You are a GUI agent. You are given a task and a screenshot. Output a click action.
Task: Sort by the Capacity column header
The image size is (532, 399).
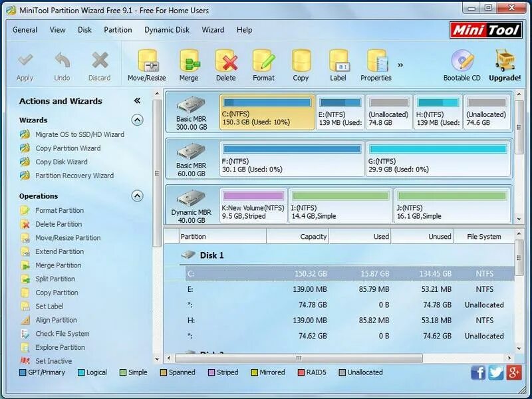point(297,237)
